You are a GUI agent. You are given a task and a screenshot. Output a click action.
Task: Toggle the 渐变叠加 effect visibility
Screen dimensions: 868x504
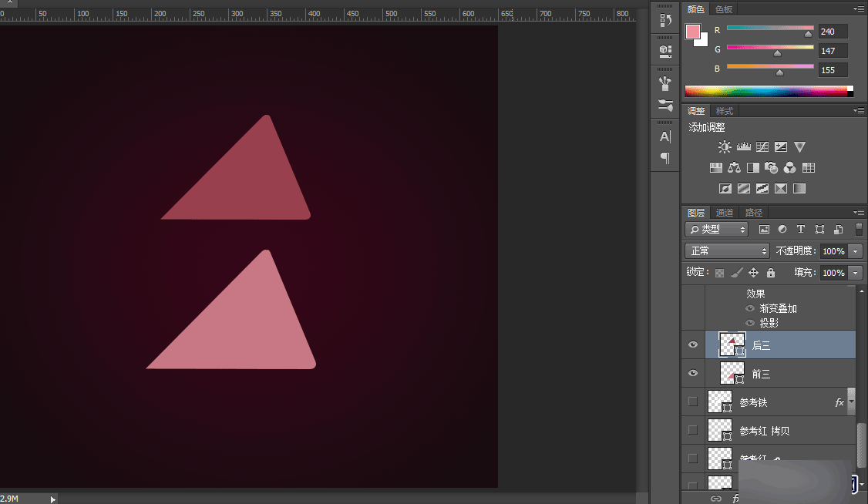pyautogui.click(x=750, y=309)
